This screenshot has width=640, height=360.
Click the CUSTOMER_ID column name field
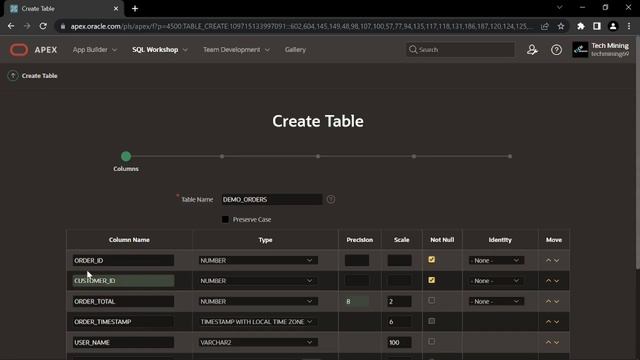point(123,280)
